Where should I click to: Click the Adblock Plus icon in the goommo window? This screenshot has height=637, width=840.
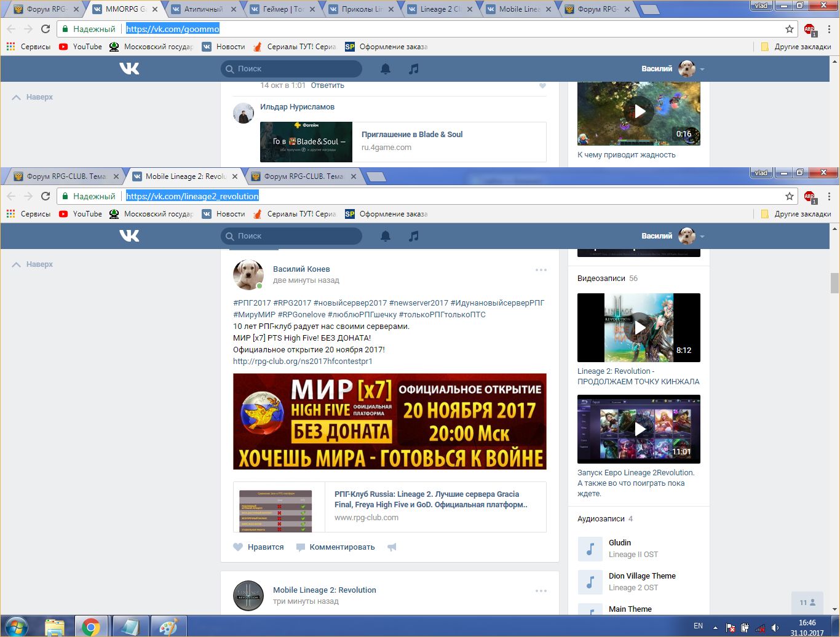(x=810, y=29)
